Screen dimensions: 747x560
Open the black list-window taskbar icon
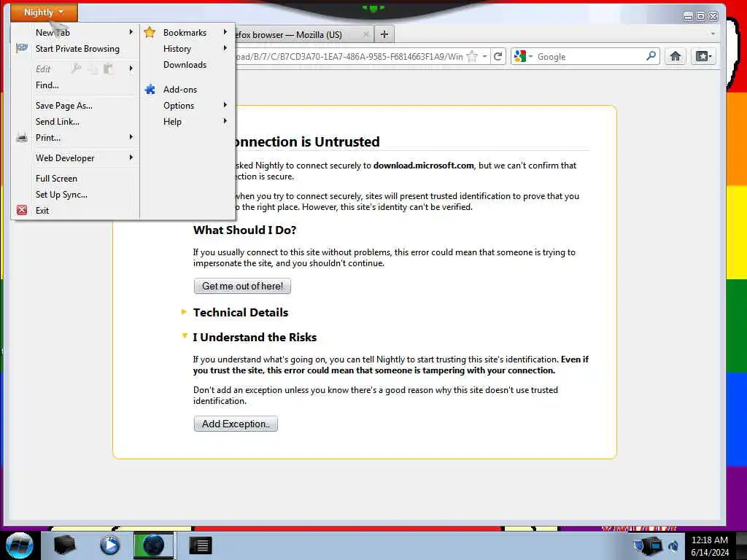(201, 545)
